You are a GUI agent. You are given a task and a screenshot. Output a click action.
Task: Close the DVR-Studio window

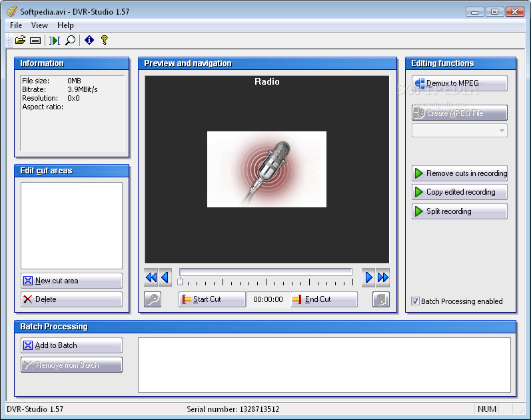515,12
